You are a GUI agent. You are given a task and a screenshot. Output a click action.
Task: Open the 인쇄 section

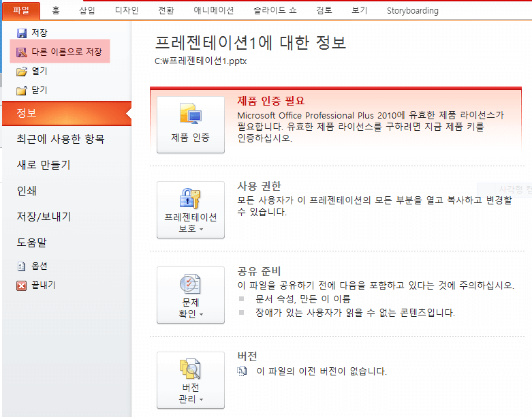point(27,191)
